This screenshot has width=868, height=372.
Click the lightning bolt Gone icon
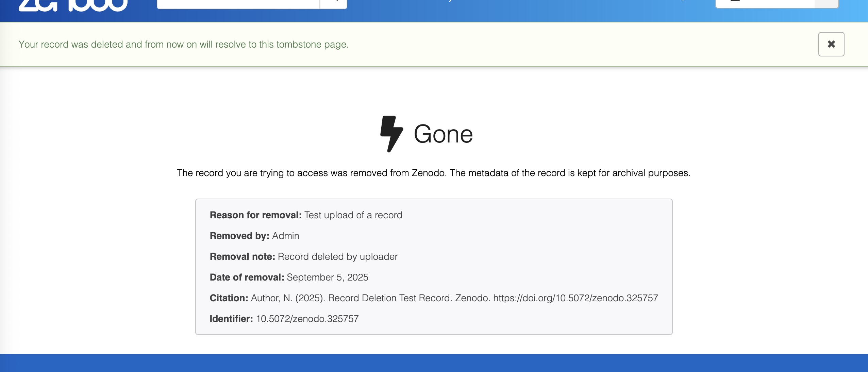point(391,134)
